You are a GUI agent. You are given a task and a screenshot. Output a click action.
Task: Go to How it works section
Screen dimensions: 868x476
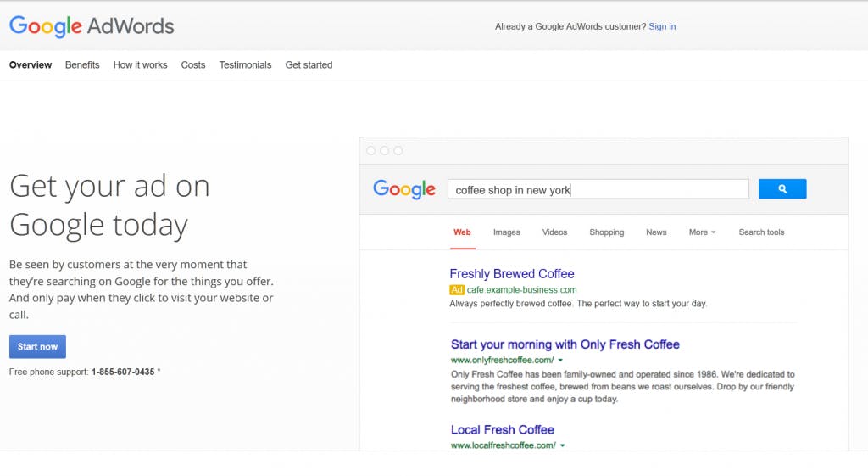tap(140, 65)
